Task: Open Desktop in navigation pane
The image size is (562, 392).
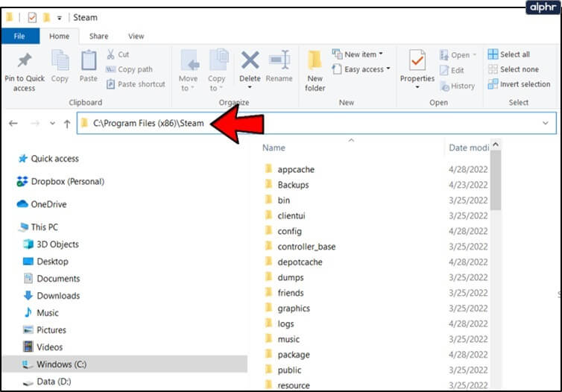Action: point(45,262)
